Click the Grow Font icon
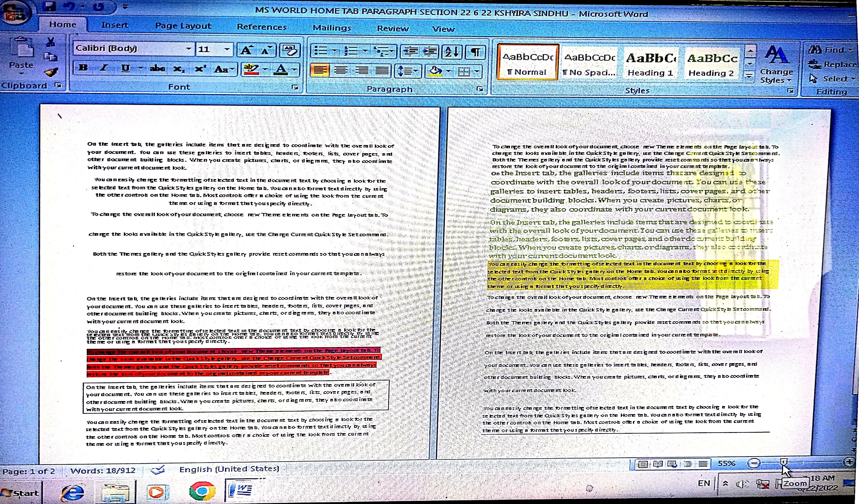 point(246,50)
